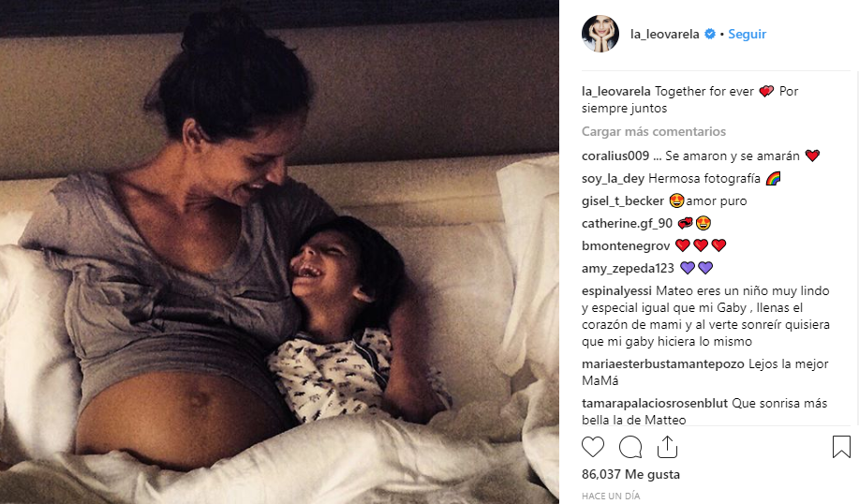
Task: Load more comments via Cargar más comentarios
Action: (654, 131)
